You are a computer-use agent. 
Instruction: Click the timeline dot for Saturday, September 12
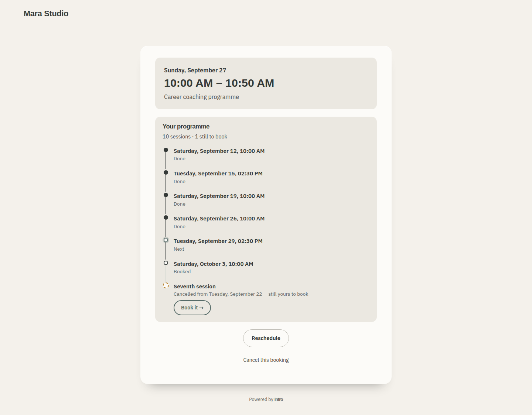(x=166, y=150)
